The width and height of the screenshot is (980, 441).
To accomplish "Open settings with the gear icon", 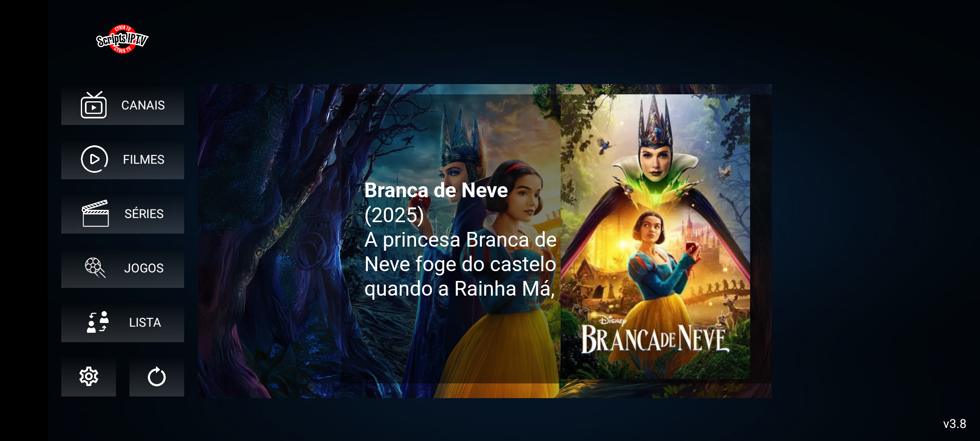I will [89, 376].
